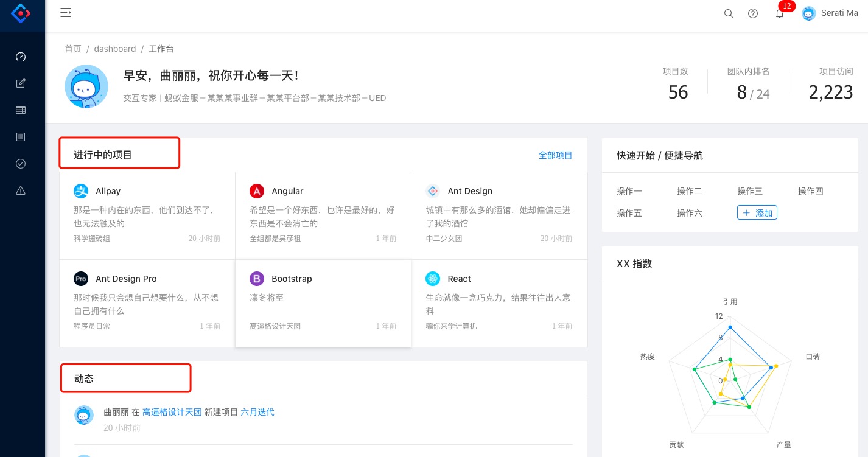This screenshot has width=868, height=457.
Task: Open the warning triangle exception icon
Action: (x=21, y=190)
